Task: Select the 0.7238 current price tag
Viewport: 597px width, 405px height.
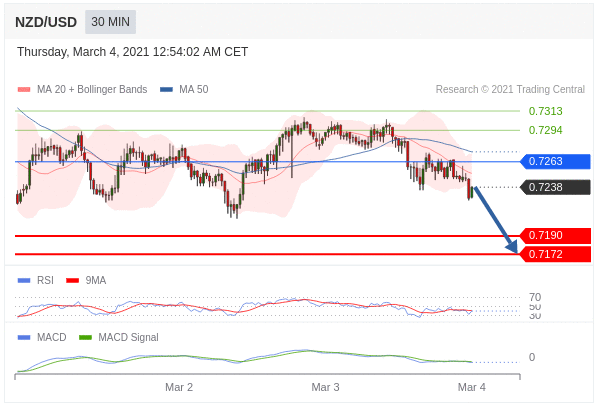Action: click(555, 187)
